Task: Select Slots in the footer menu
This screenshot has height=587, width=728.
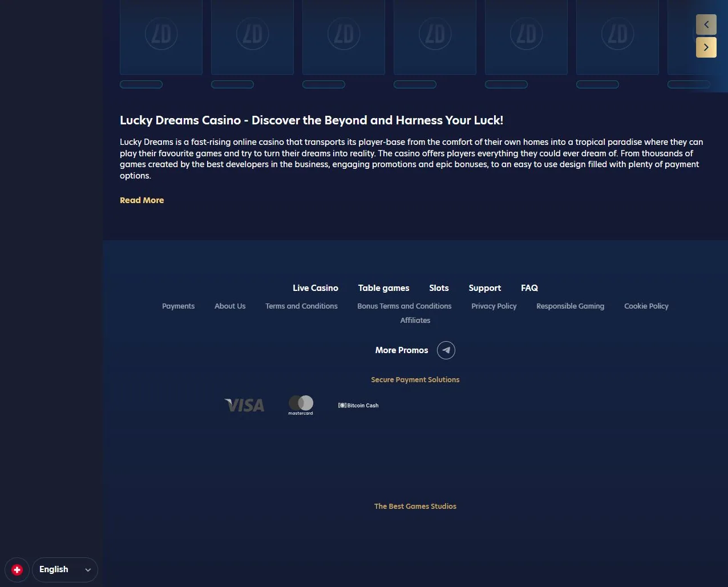Action: [x=439, y=288]
